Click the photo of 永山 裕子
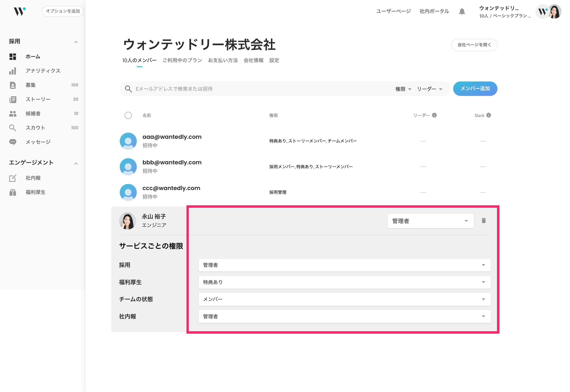570x392 pixels. 127,221
